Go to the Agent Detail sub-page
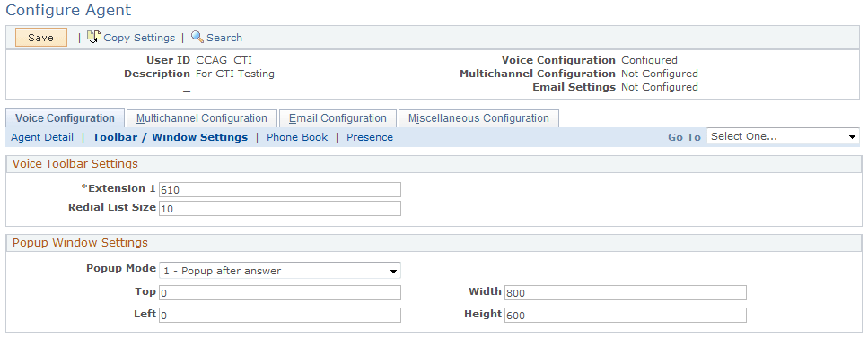The height and width of the screenshot is (338, 868). point(42,137)
